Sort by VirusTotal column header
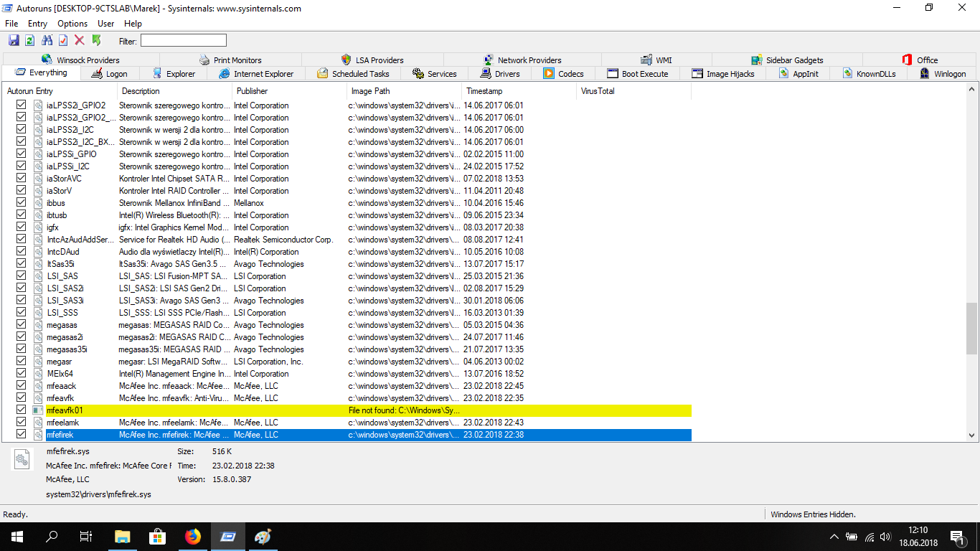Viewport: 980px width, 551px height. 634,91
